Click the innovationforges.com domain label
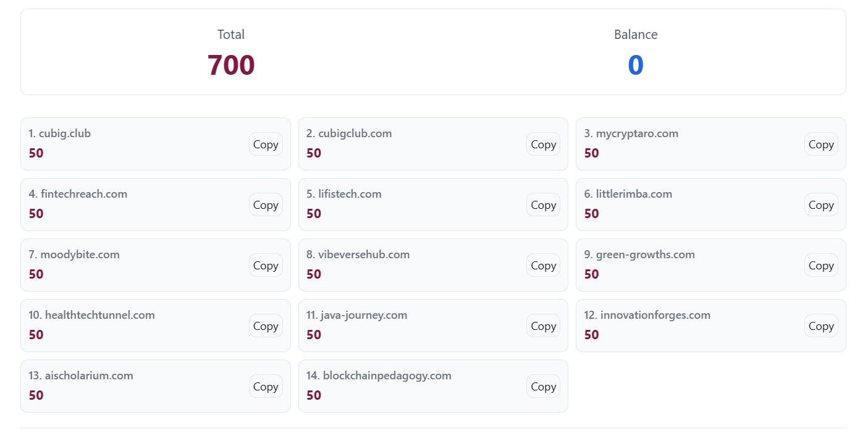The height and width of the screenshot is (430, 868). pyautogui.click(x=655, y=315)
